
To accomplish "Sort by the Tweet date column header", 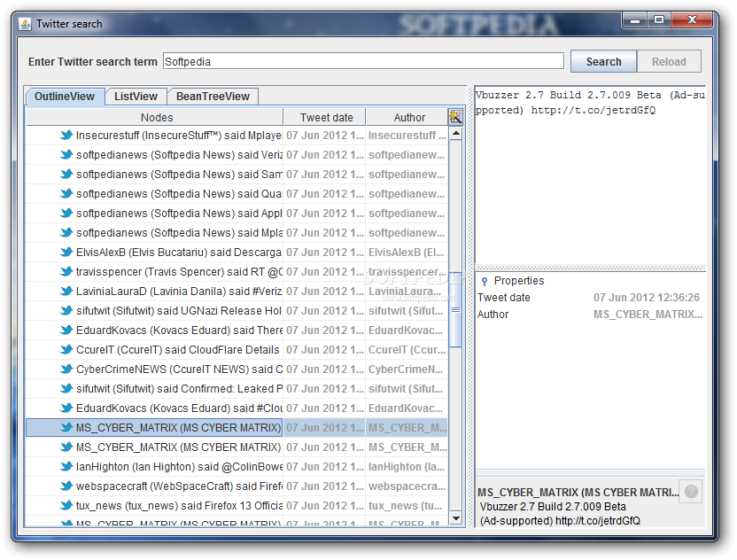I will 325,117.
